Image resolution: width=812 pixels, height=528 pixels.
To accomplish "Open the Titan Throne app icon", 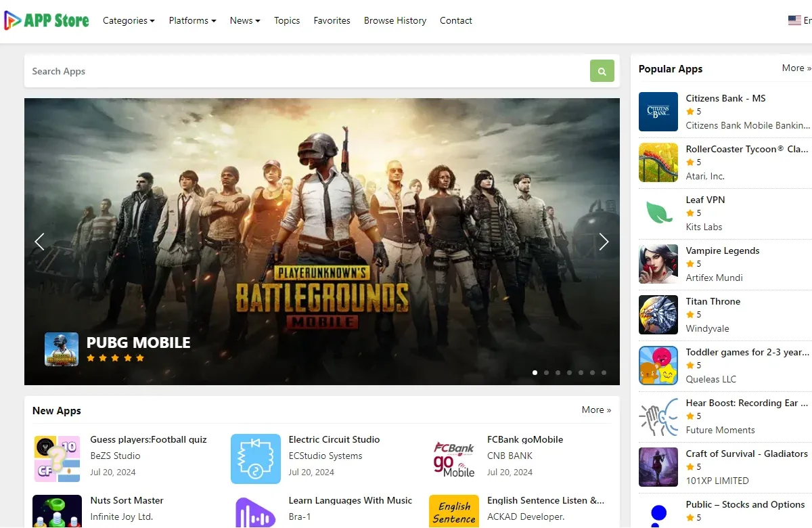I will pyautogui.click(x=658, y=315).
